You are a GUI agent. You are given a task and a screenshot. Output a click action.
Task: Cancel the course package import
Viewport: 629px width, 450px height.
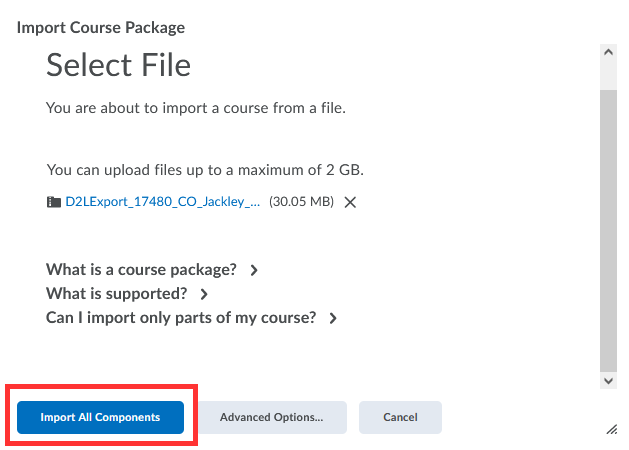[400, 417]
